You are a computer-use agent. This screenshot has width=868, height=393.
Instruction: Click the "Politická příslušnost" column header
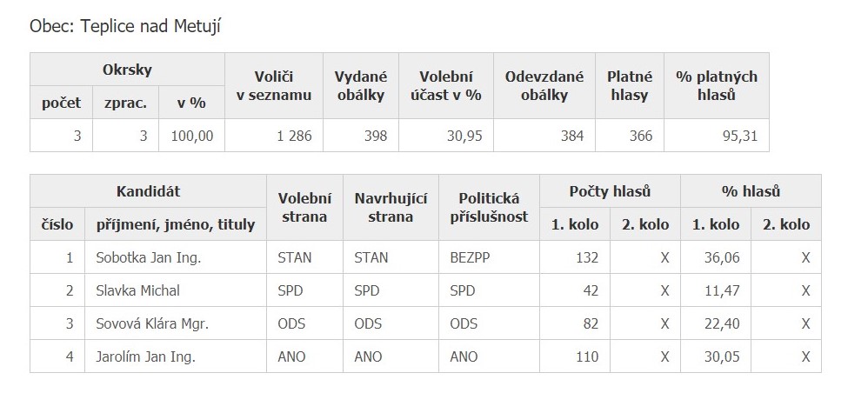tap(489, 207)
